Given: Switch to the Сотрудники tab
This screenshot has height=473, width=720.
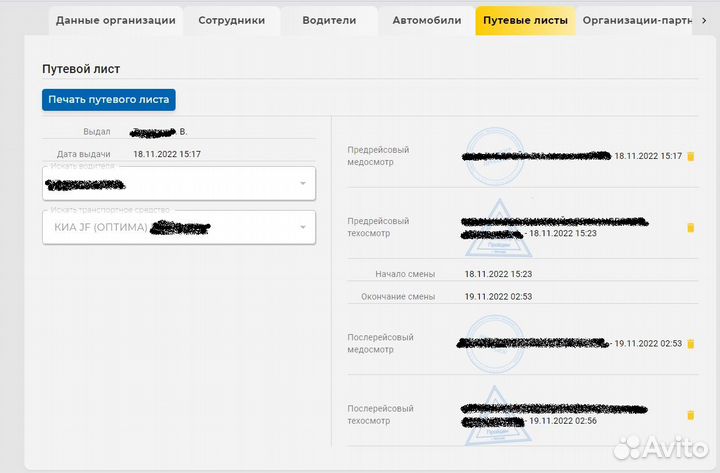Looking at the screenshot, I should point(231,20).
